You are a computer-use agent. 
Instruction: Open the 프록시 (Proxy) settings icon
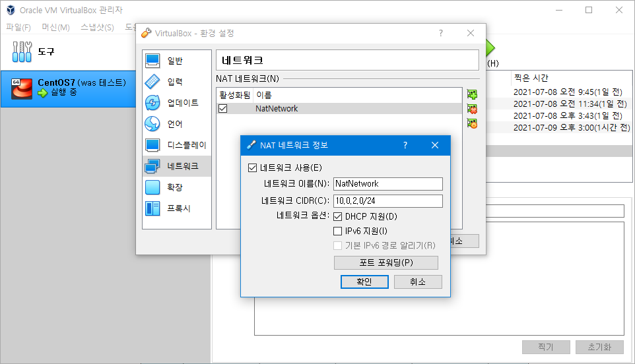[x=152, y=208]
